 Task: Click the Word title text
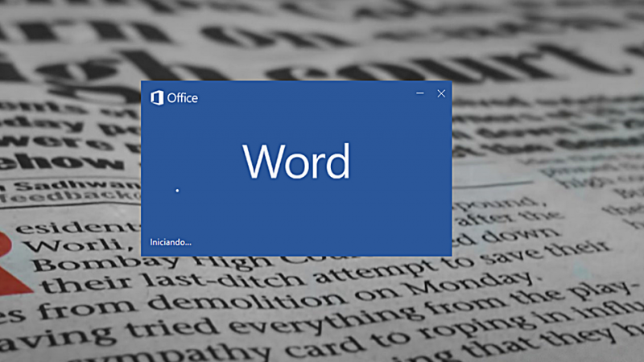click(x=296, y=161)
